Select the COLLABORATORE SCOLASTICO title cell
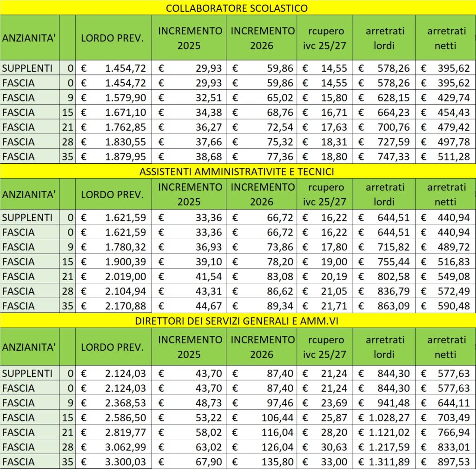The height and width of the screenshot is (469, 476). (238, 8)
